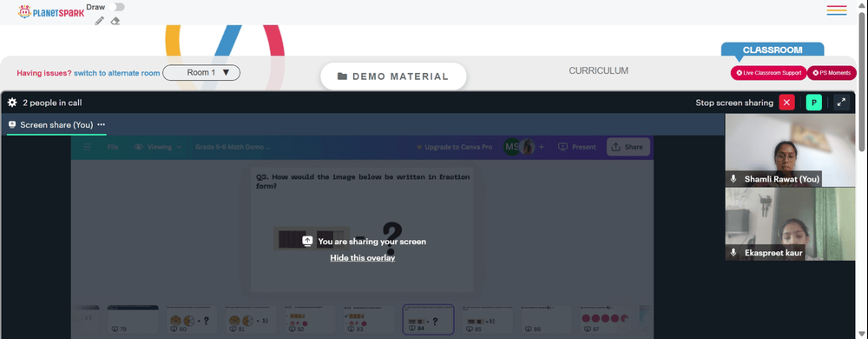
Task: Select the pencil draw tool
Action: 99,21
